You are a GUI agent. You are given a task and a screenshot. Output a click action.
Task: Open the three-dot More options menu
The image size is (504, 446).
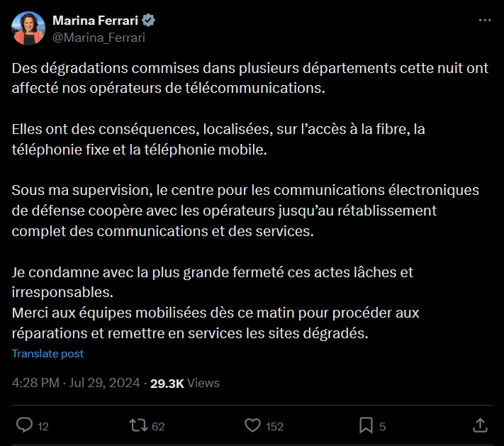coord(485,21)
